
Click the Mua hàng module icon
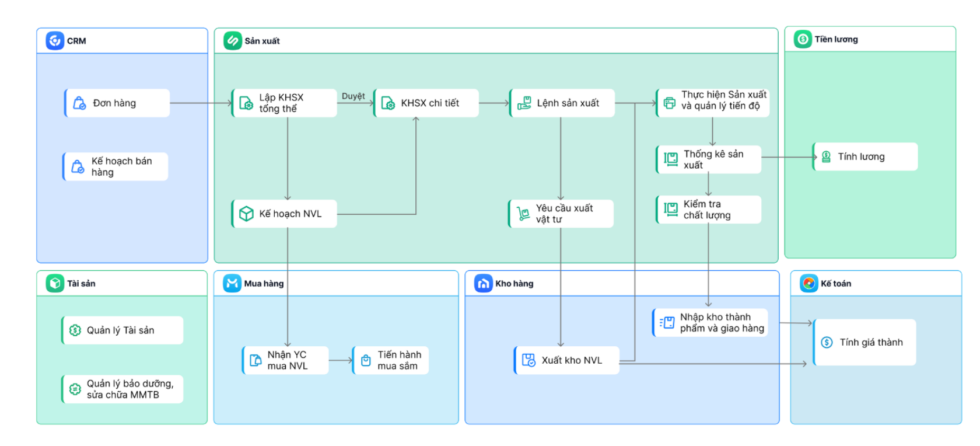click(232, 283)
